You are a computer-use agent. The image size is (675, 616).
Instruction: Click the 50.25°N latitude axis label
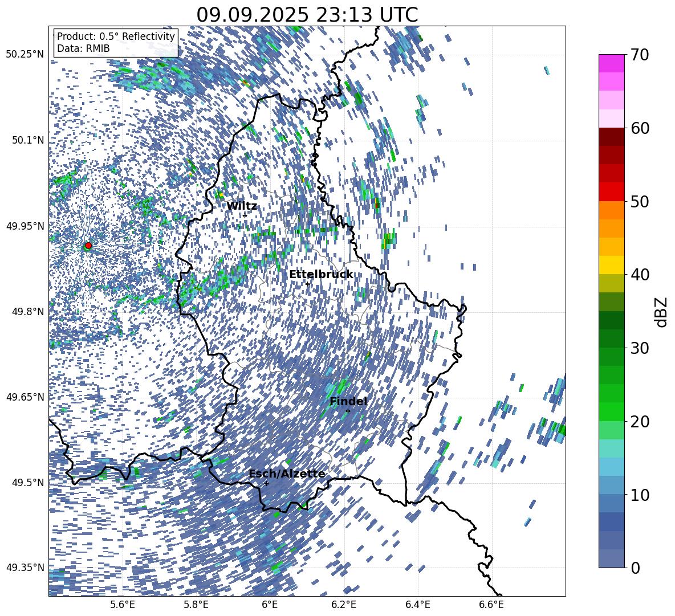[25, 55]
